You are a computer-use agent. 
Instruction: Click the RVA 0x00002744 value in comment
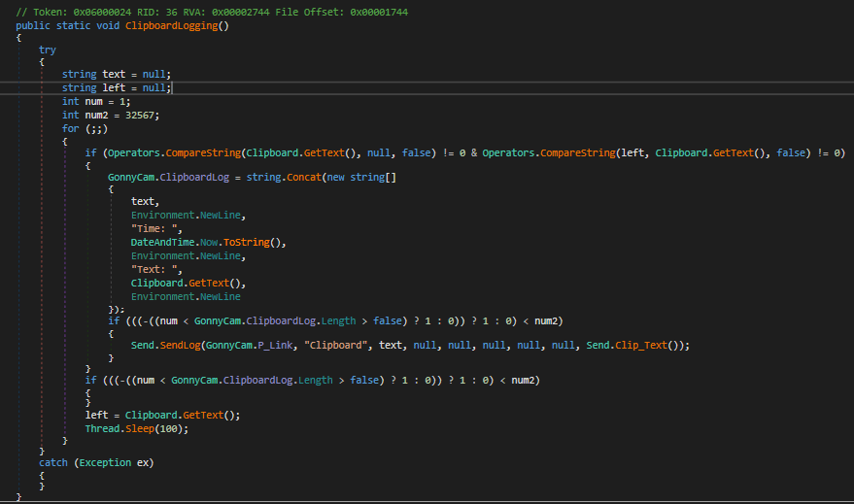tap(241, 12)
